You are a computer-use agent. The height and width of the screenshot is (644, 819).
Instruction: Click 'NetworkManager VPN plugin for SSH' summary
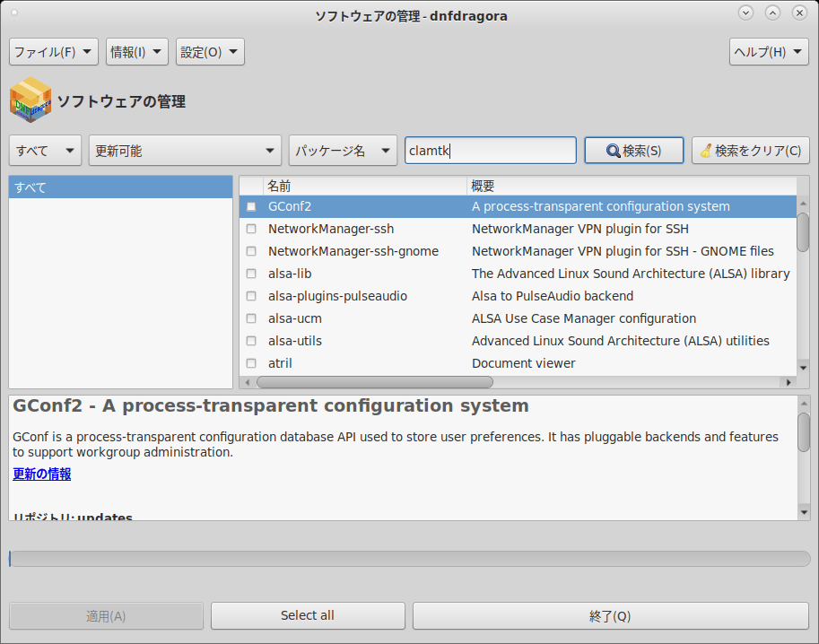(x=580, y=229)
